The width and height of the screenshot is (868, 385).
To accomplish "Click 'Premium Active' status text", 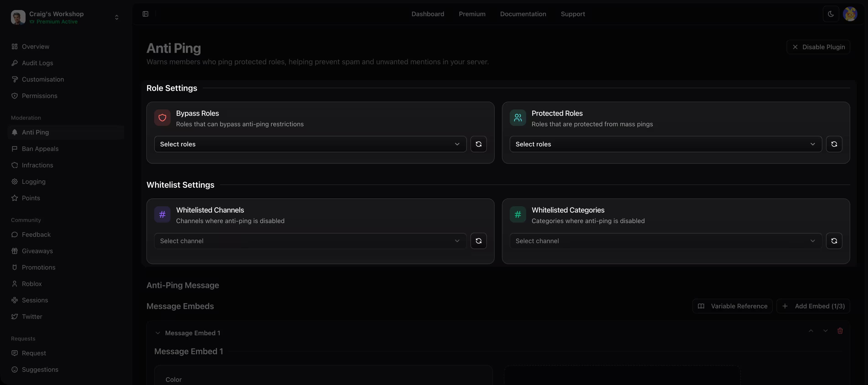I will point(57,21).
